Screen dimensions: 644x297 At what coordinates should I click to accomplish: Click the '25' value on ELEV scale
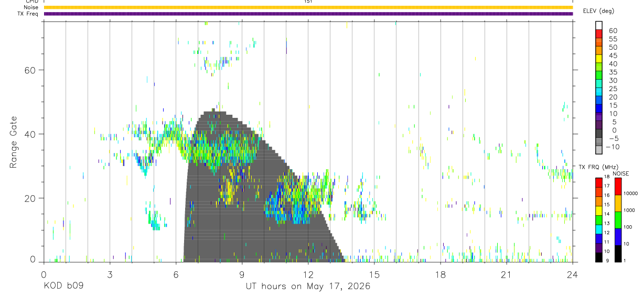point(613,89)
